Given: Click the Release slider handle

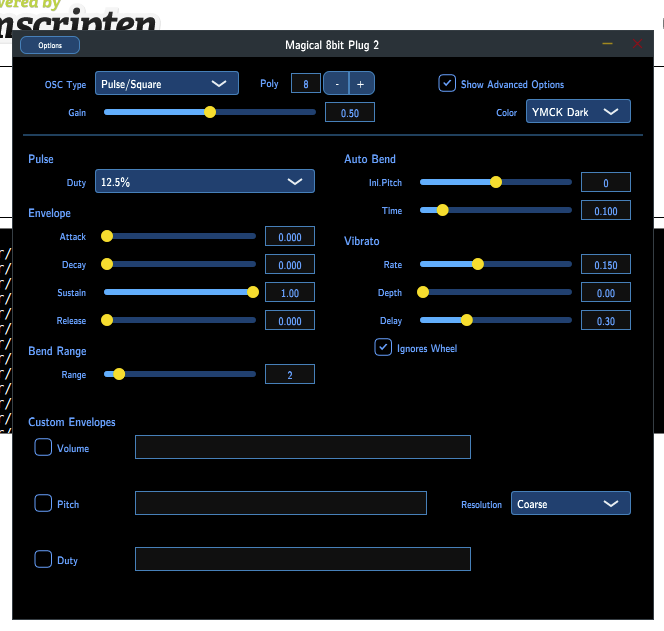Looking at the screenshot, I should (107, 320).
